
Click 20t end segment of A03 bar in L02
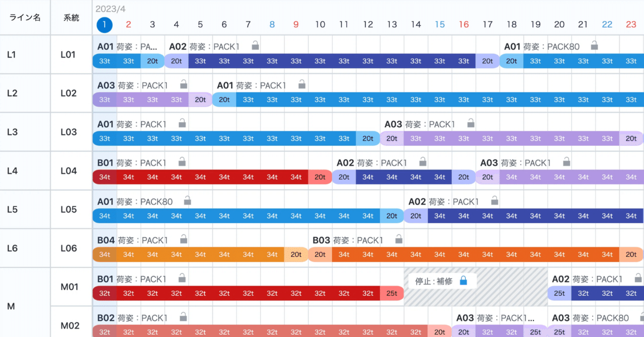click(x=200, y=100)
